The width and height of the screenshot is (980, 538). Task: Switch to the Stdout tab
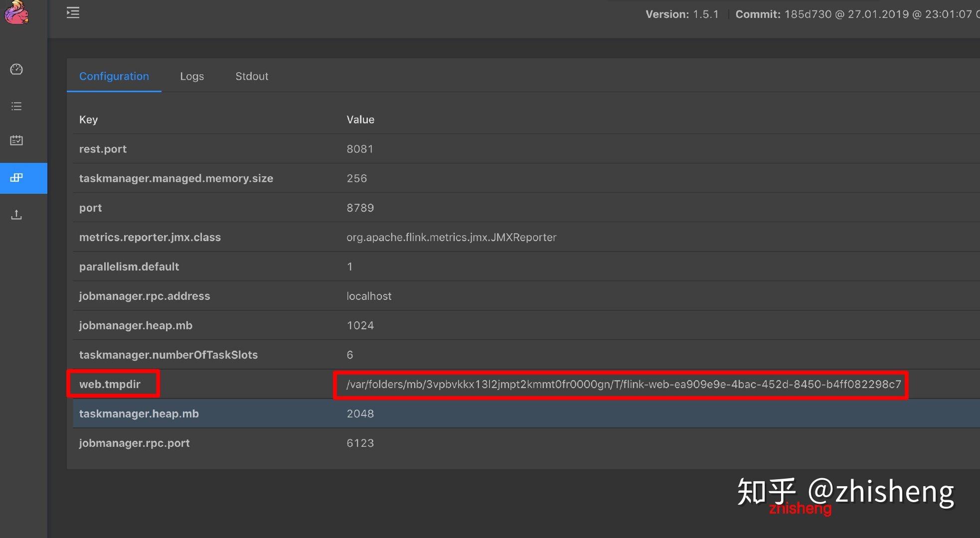252,76
